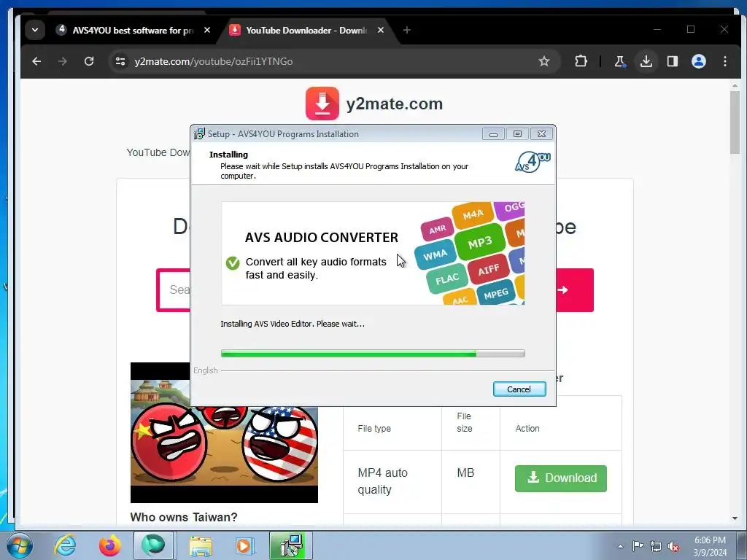
Task: Open the Windows Start menu
Action: (x=20, y=545)
